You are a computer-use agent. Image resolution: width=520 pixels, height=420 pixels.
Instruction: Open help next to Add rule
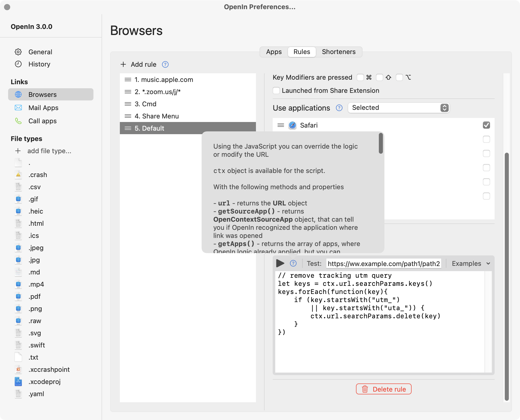pyautogui.click(x=165, y=64)
